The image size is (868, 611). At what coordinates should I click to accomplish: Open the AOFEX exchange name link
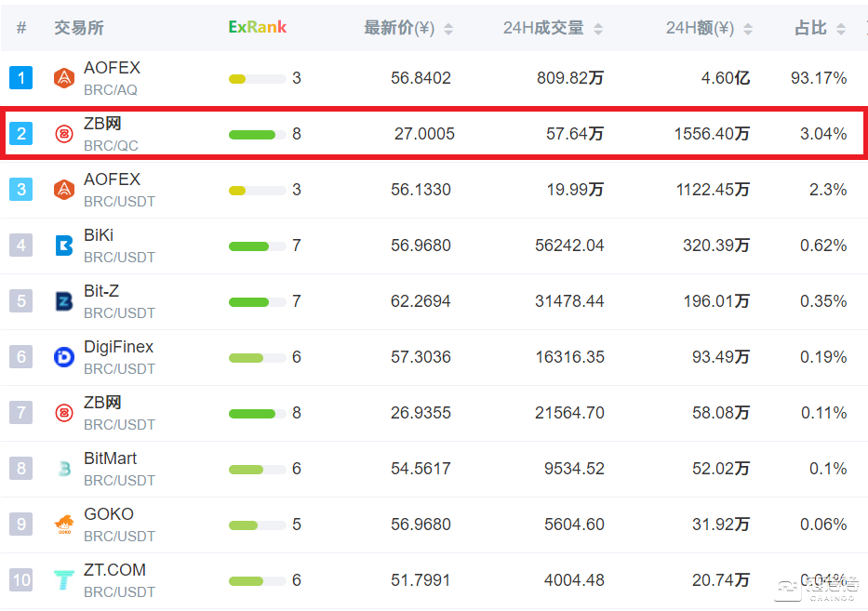tap(112, 67)
